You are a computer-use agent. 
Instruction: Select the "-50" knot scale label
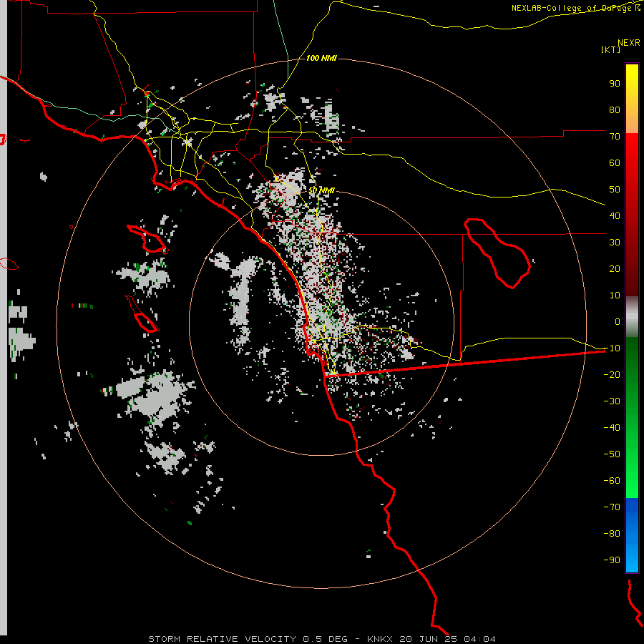pyautogui.click(x=612, y=454)
